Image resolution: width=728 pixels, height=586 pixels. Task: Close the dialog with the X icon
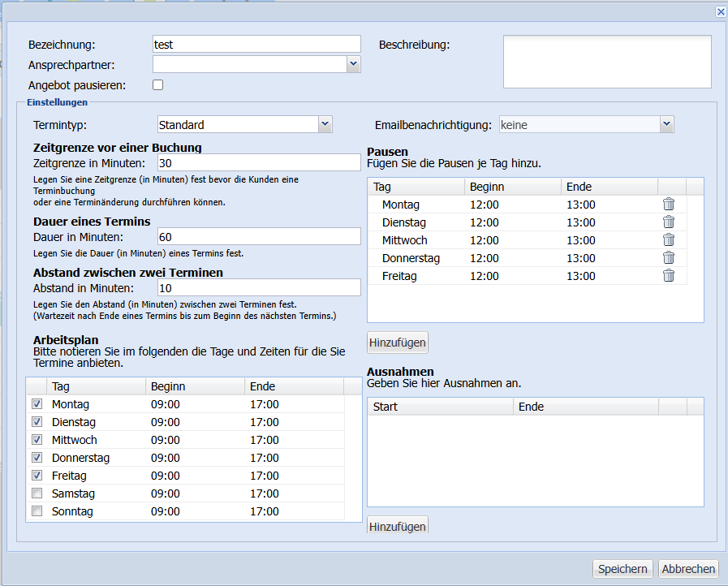720,11
